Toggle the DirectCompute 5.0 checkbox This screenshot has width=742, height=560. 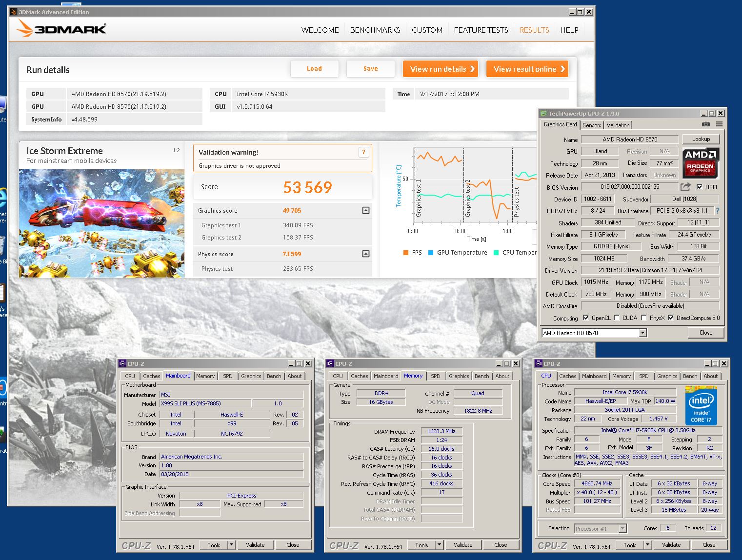[x=671, y=318]
